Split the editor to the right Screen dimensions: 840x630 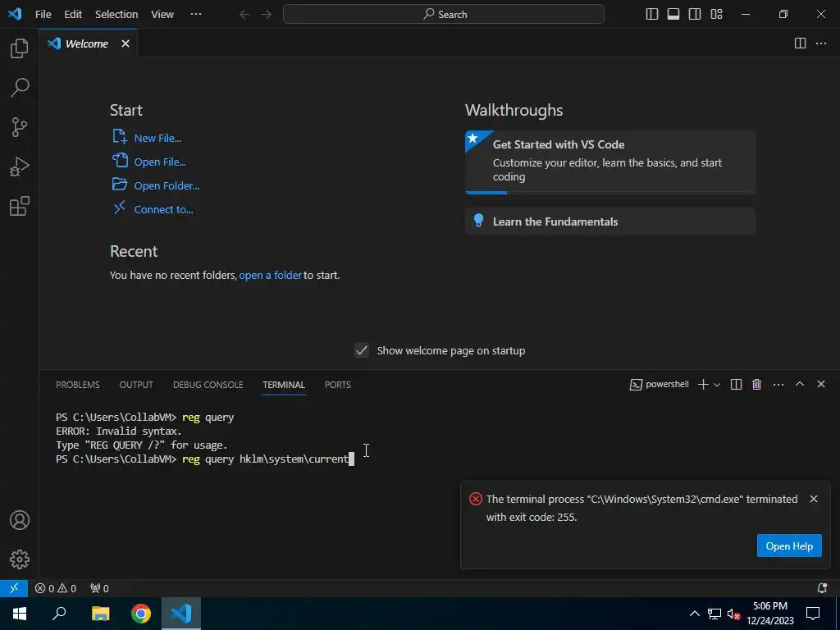800,43
